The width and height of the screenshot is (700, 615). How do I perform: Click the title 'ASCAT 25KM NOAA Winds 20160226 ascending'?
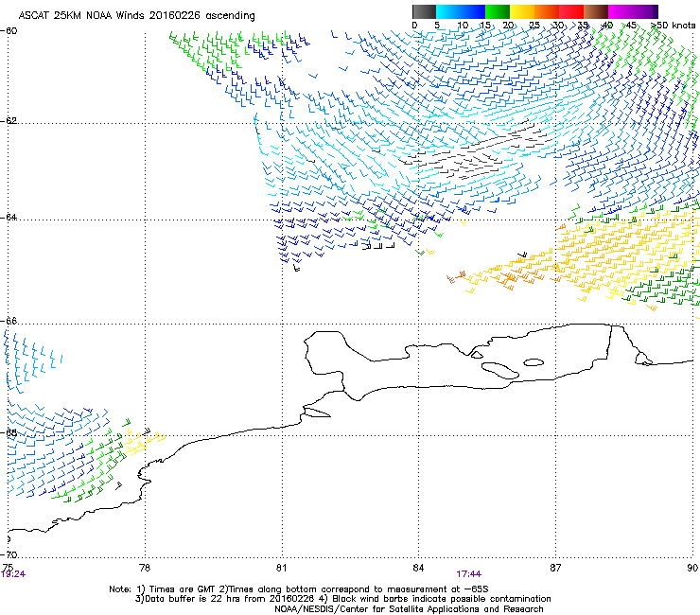click(x=136, y=16)
